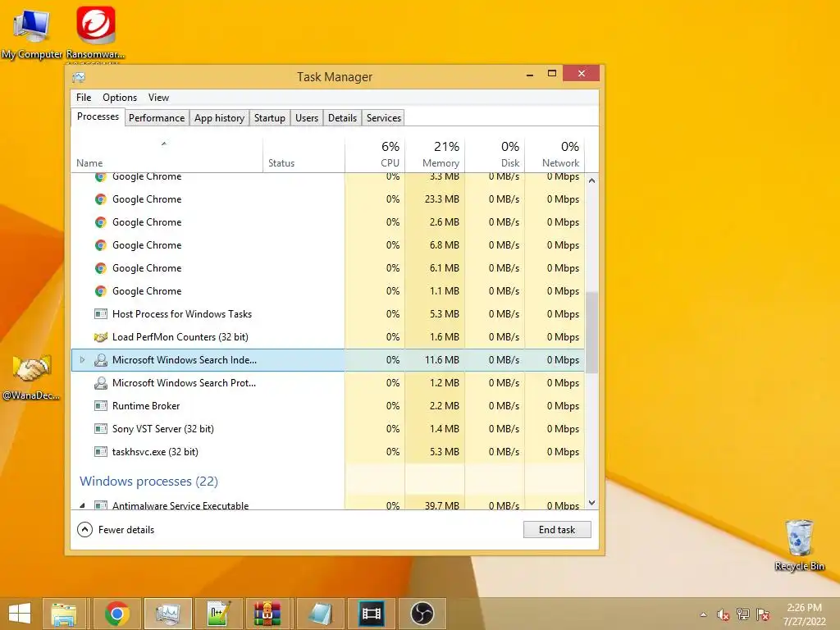
Task: Sort by Memory column header
Action: (435, 154)
